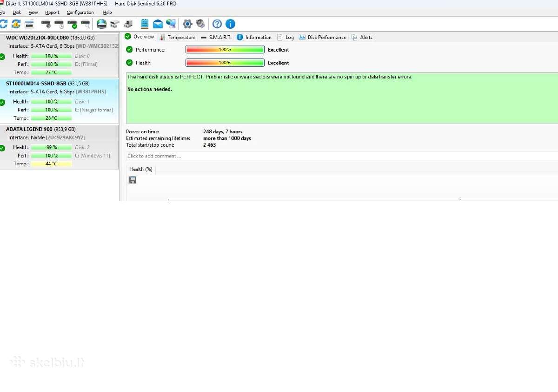Click ADATA disk's 44 °C temperature bar
This screenshot has height=392, width=558.
pos(52,164)
